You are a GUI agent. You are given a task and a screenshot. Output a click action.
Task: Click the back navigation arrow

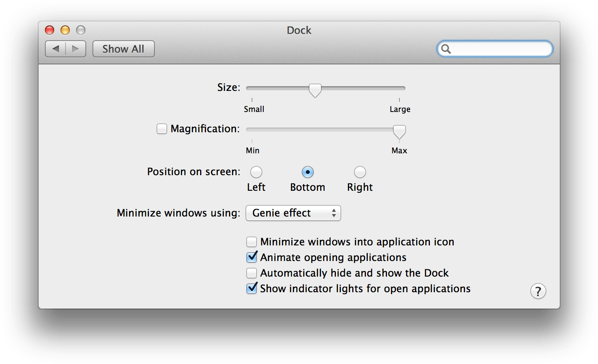56,49
